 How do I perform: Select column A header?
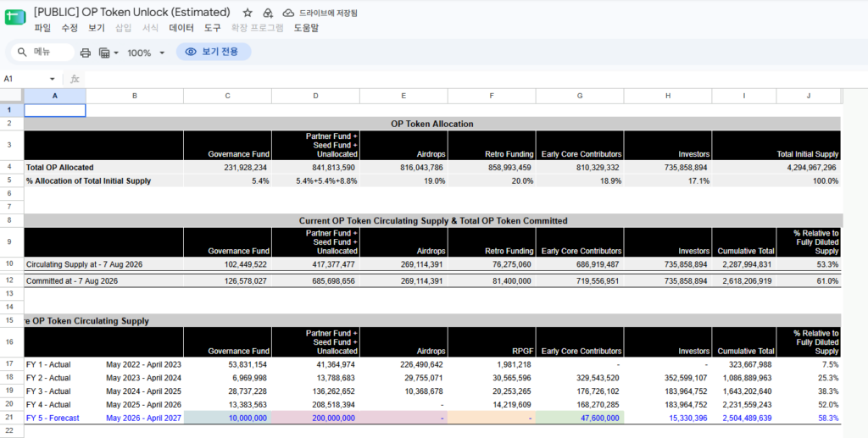point(55,96)
